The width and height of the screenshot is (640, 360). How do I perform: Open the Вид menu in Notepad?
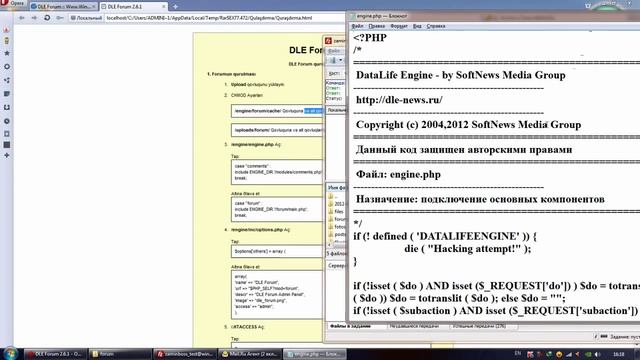417,26
